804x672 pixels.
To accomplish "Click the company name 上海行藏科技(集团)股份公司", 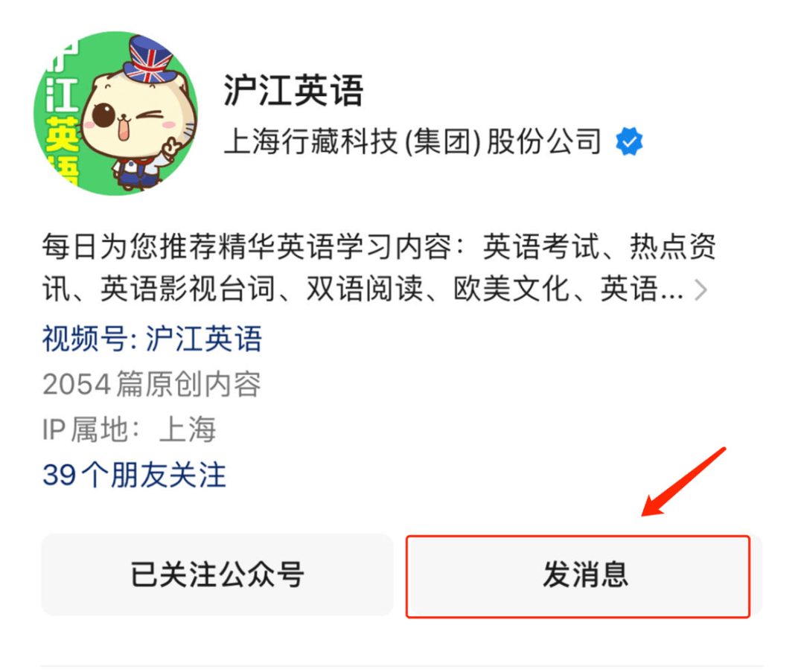I will tap(413, 141).
